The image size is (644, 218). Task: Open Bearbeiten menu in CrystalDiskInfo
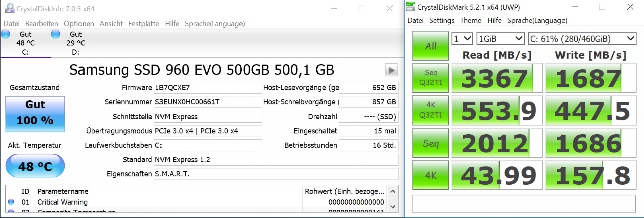coord(41,24)
